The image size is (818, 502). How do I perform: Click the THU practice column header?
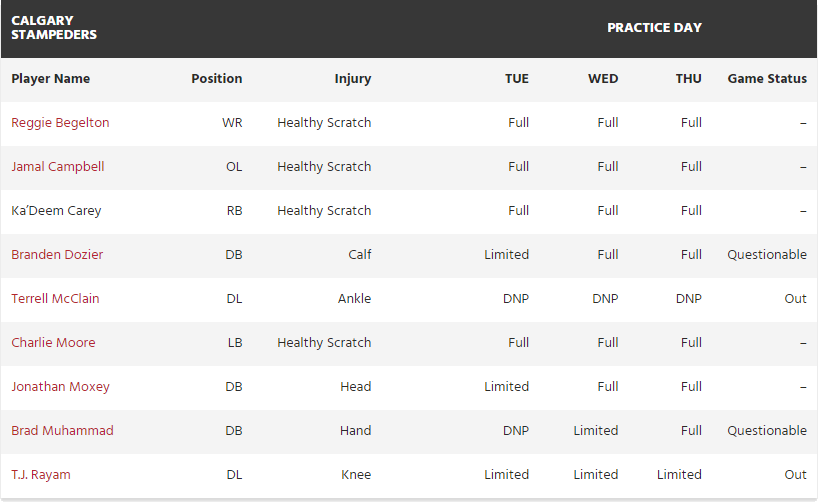689,79
